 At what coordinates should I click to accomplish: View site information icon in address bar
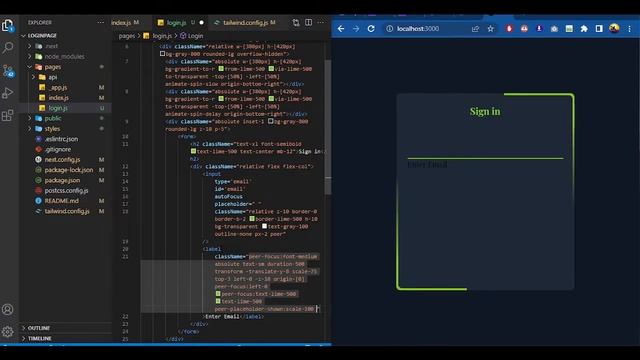pyautogui.click(x=389, y=29)
